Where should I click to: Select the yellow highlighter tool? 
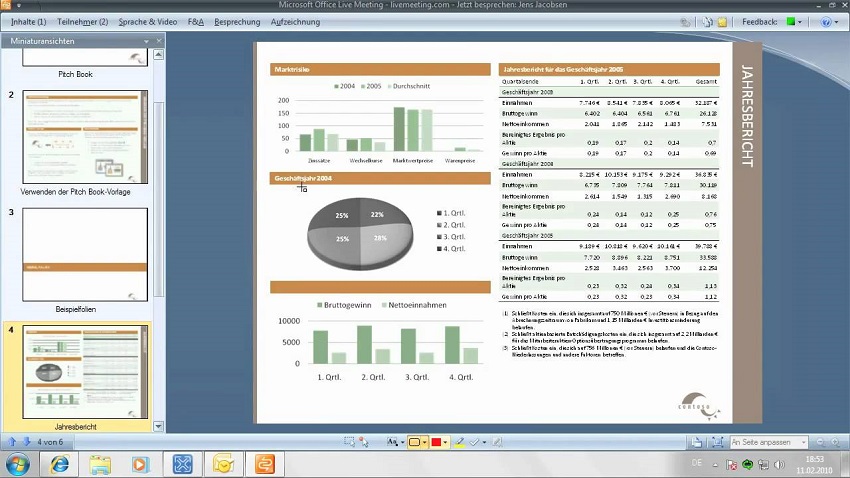click(460, 442)
